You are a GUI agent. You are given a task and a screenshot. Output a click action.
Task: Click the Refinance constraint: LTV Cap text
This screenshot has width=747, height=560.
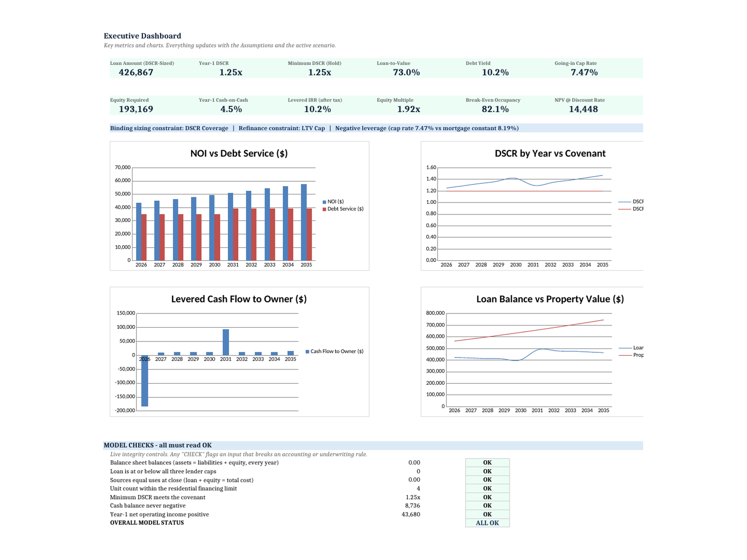coord(282,128)
